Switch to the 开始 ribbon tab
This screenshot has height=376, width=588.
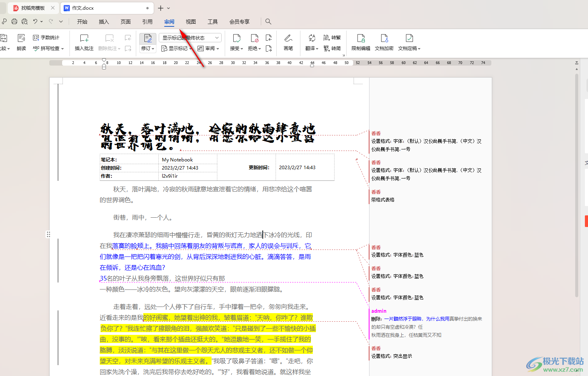(82, 21)
